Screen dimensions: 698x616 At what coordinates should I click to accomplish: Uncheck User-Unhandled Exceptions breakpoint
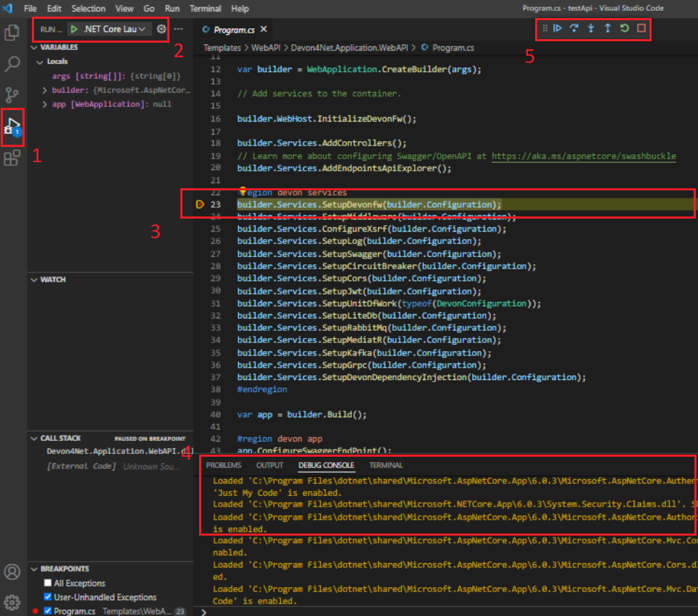48,597
